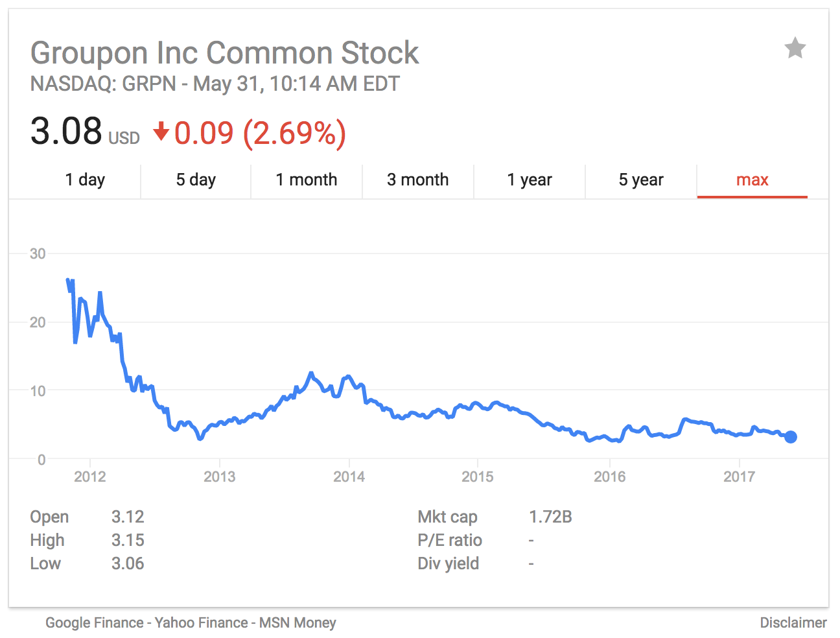Click the max range tab

click(x=752, y=180)
